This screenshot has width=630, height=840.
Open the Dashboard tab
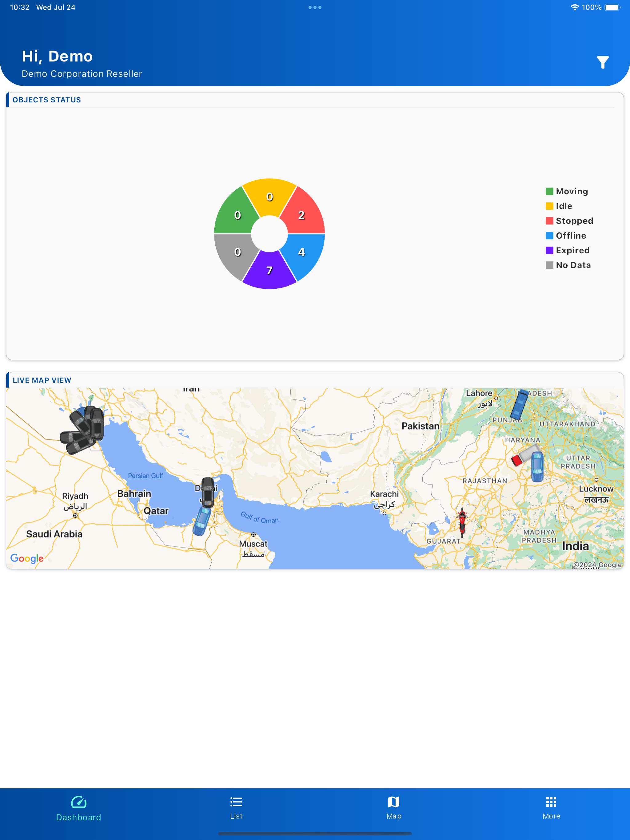pyautogui.click(x=79, y=809)
